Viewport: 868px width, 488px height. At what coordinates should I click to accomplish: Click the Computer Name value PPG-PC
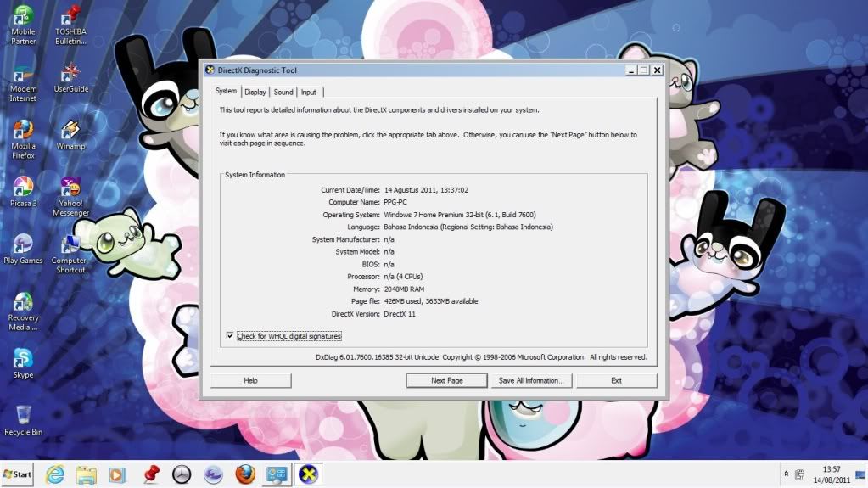click(395, 202)
